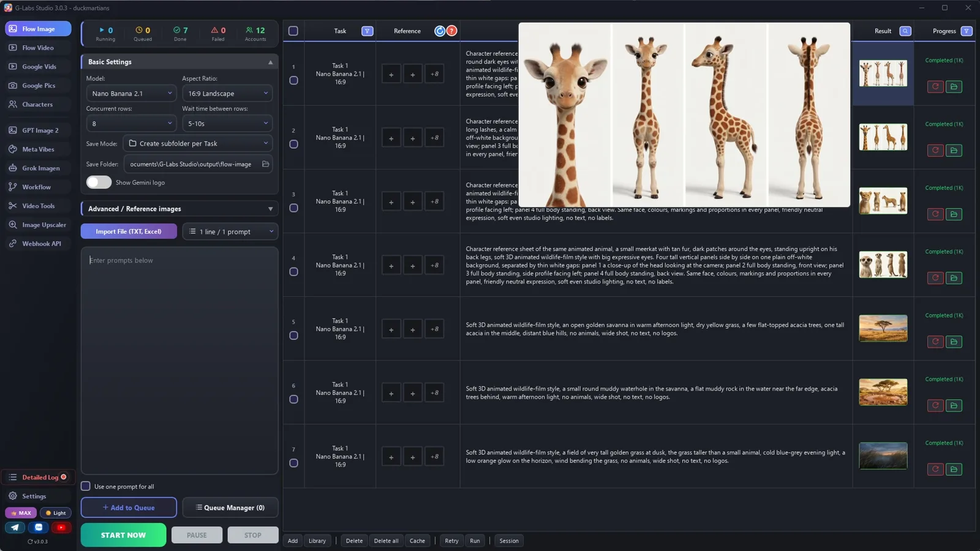Image resolution: width=980 pixels, height=551 pixels.
Task: Click the red help icon beside Reference
Action: click(x=451, y=31)
